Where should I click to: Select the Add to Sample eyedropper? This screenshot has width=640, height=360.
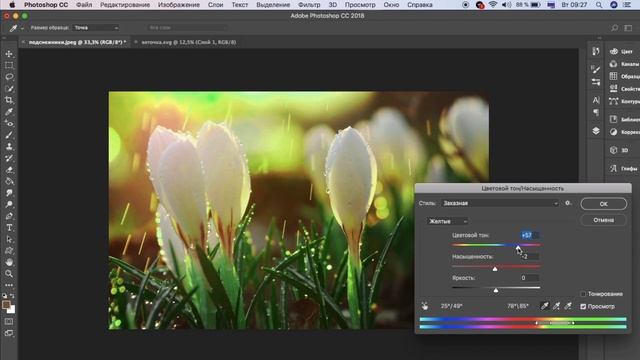click(556, 306)
